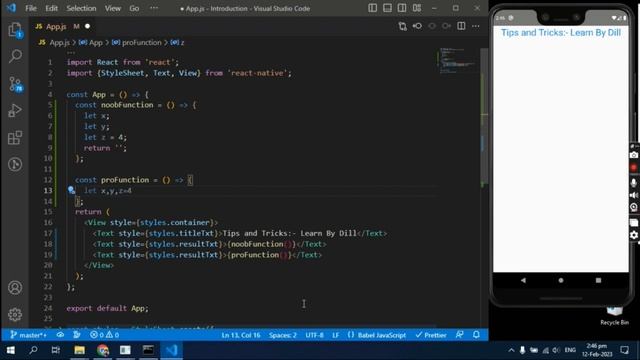
Task: Toggle Primary Side Bar layout icon
Action: (x=372, y=8)
